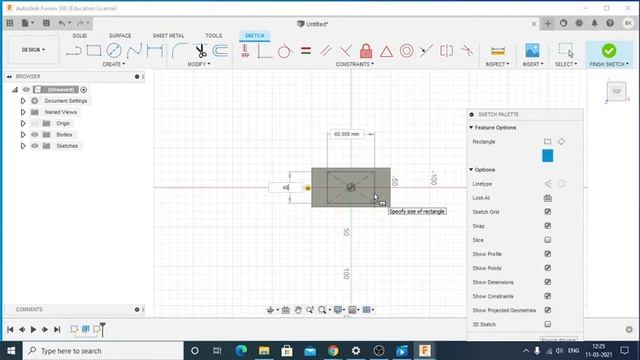This screenshot has height=360, width=640.
Task: Open the MODIFY dropdown menu
Action: coord(199,64)
